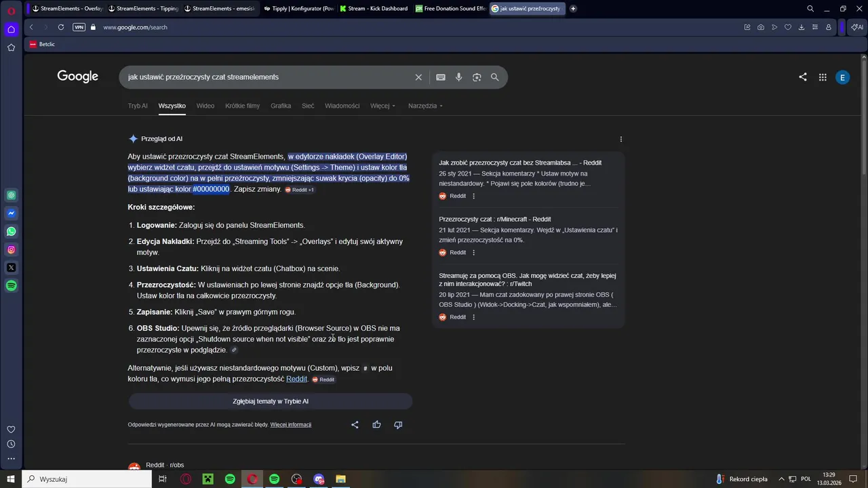The width and height of the screenshot is (868, 488).
Task: Expand the Narzędzia tools dropdown
Action: (x=425, y=106)
